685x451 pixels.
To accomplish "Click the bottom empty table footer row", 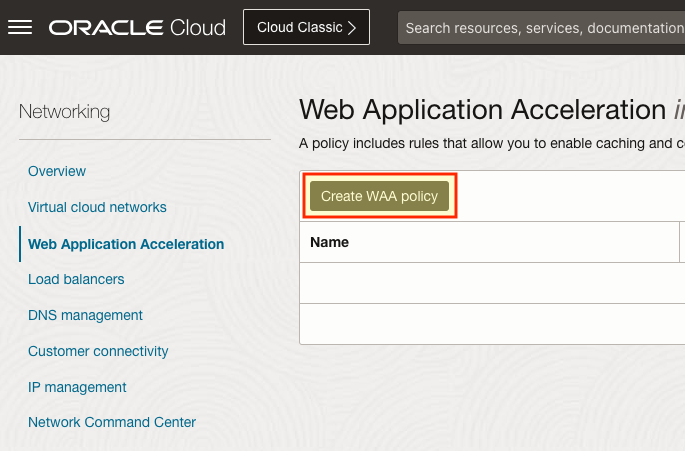I will point(490,323).
